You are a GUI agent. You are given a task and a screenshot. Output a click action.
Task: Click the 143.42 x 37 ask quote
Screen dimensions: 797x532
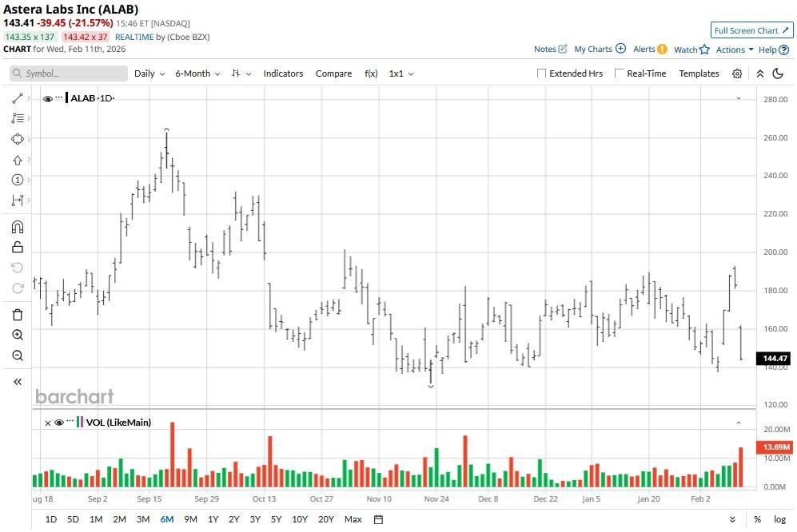point(86,37)
